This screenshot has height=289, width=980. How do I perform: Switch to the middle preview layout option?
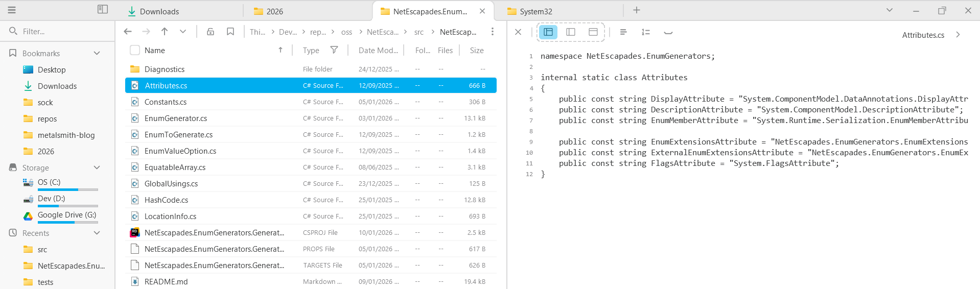pyautogui.click(x=571, y=32)
